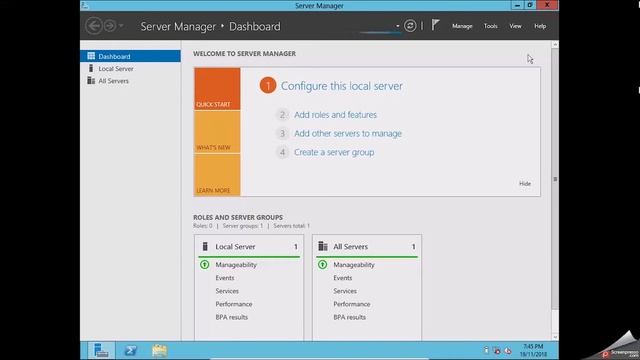Open Manageability under Local Server
This screenshot has height=360, width=640.
coord(236,265)
